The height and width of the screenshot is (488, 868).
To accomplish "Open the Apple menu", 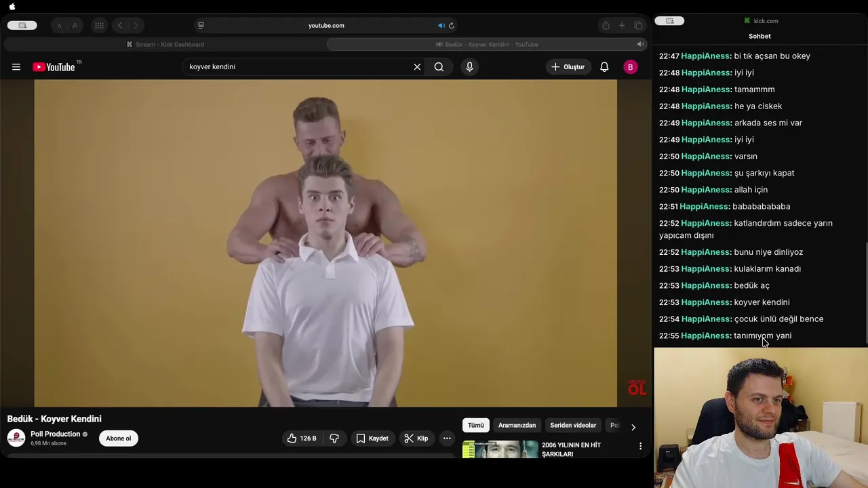I will point(12,7).
